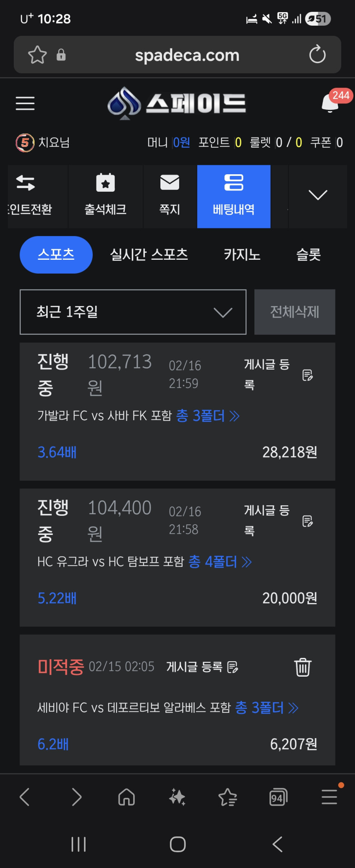This screenshot has height=868, width=355.
Task: Expand 총 4폴더 for HC 유그라 bet
Action: [x=220, y=562]
